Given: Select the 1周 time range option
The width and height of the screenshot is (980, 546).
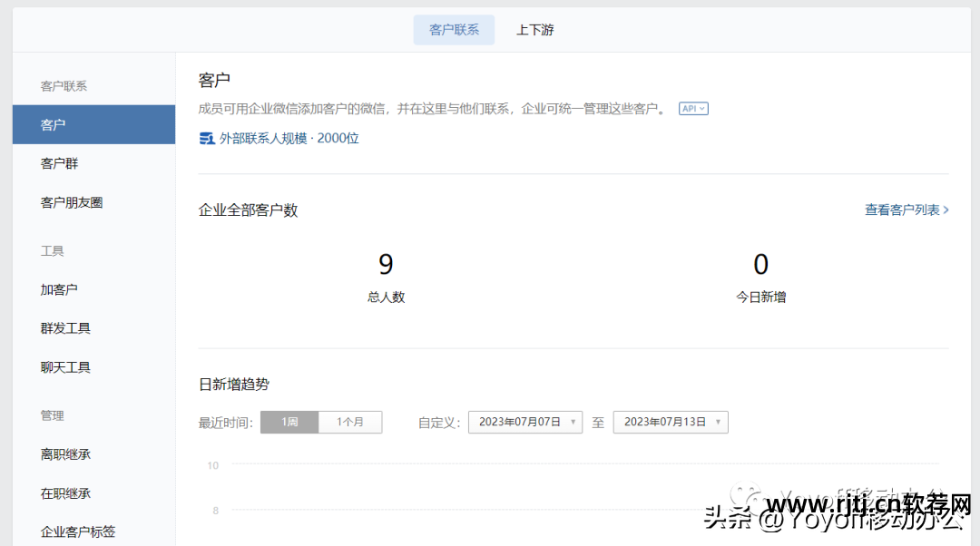Looking at the screenshot, I should tap(289, 422).
